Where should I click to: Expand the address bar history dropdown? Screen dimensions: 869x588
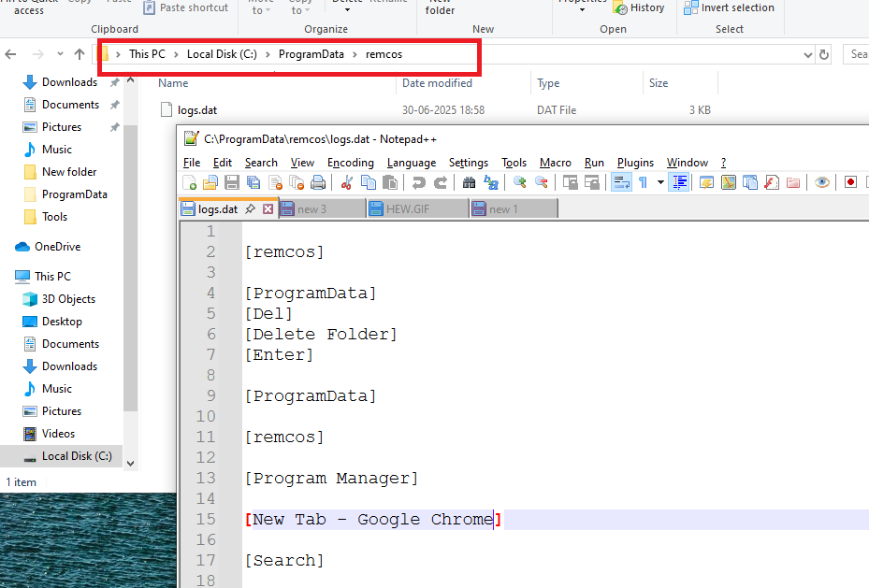[808, 55]
